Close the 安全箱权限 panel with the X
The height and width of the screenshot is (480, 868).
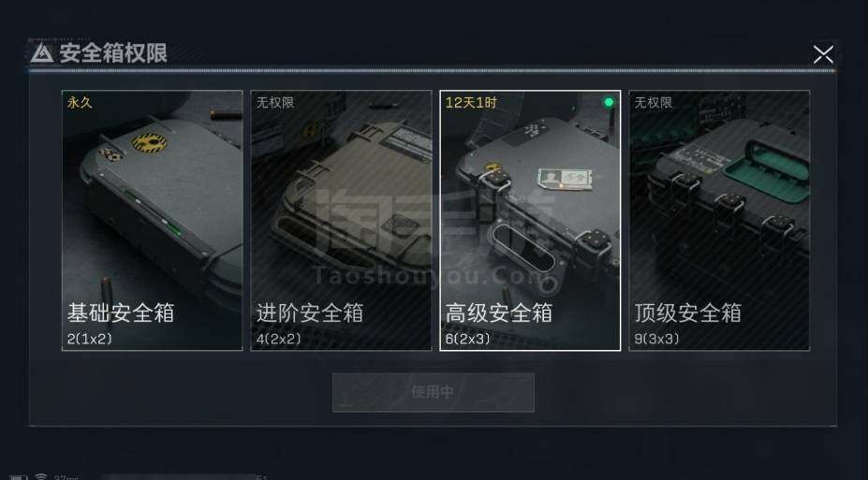[x=823, y=54]
